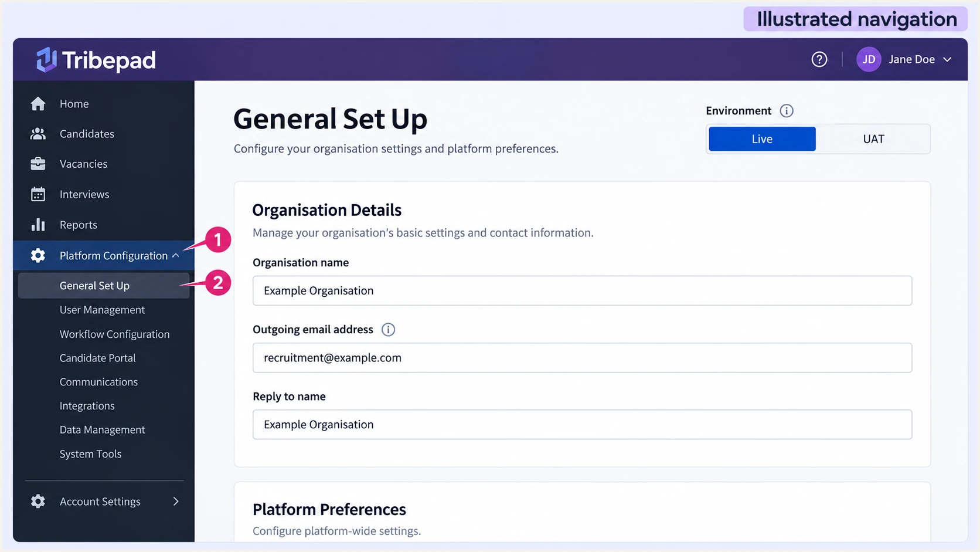
Task: Click the Reply to name field
Action: tap(582, 425)
